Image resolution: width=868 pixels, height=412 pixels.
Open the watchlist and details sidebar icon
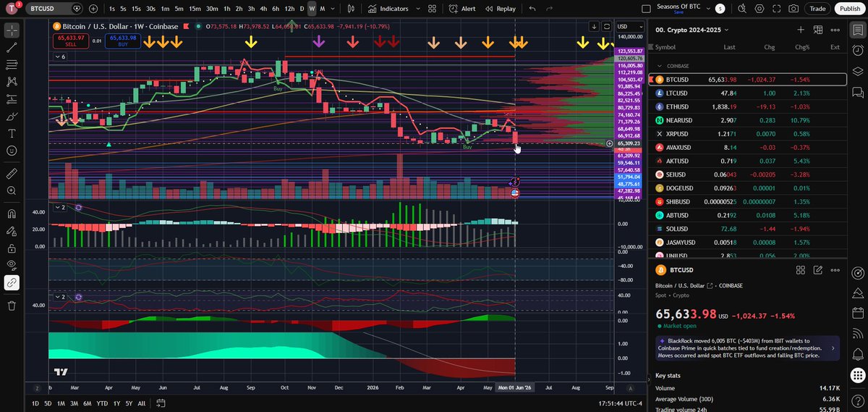(x=857, y=30)
